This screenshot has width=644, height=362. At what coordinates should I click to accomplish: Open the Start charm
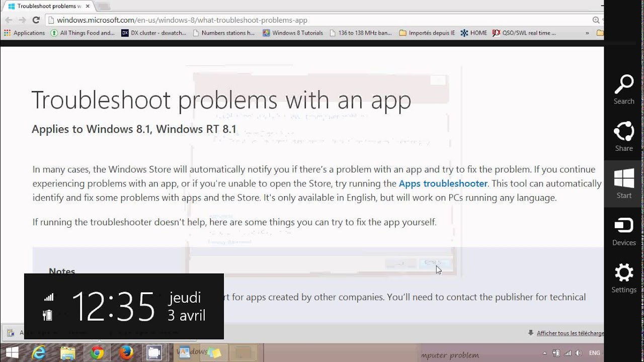click(624, 184)
